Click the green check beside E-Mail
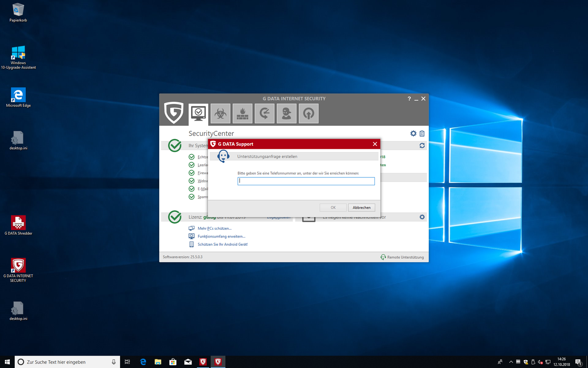588x368 pixels. click(192, 189)
